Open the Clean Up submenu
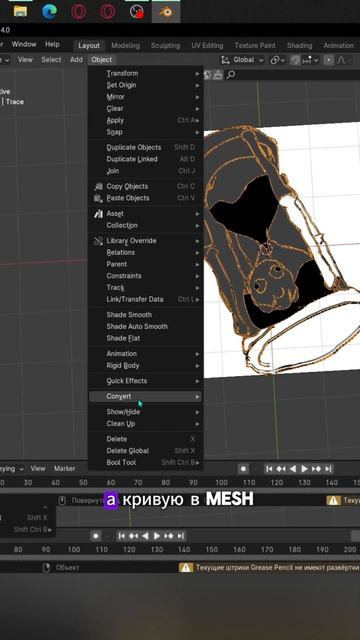360x640 pixels. 145,424
